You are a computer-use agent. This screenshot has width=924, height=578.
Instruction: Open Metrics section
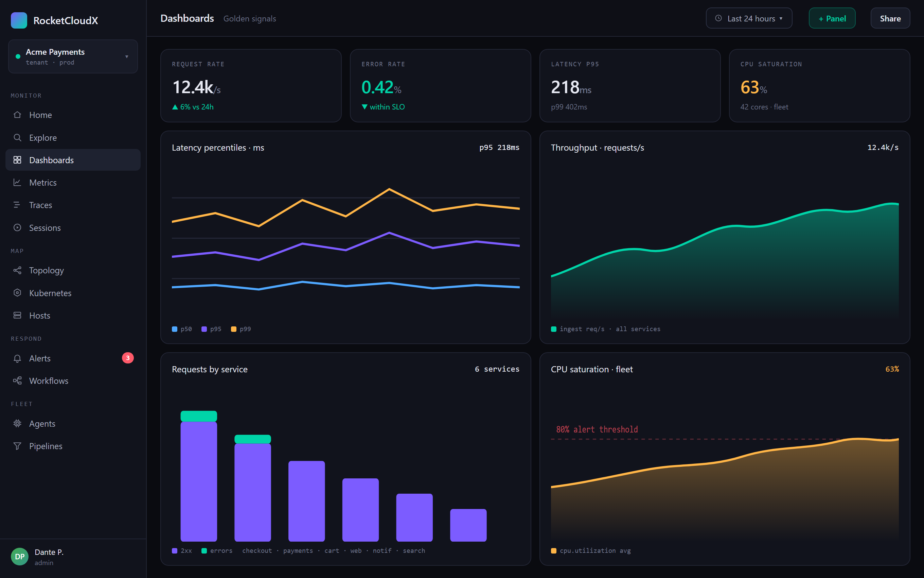(73, 182)
